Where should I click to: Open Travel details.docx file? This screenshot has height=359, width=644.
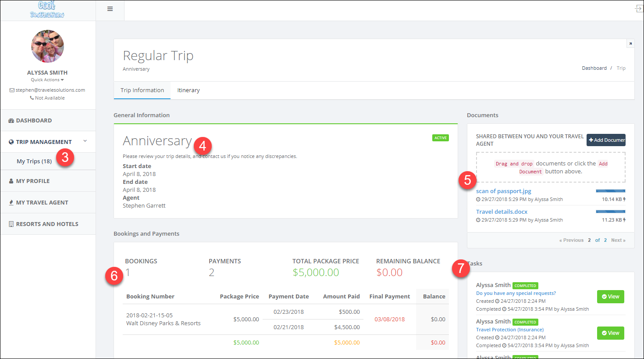502,212
